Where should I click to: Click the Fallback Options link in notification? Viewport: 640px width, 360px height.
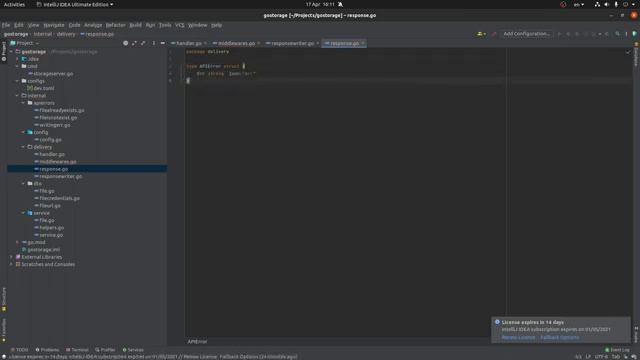560,337
